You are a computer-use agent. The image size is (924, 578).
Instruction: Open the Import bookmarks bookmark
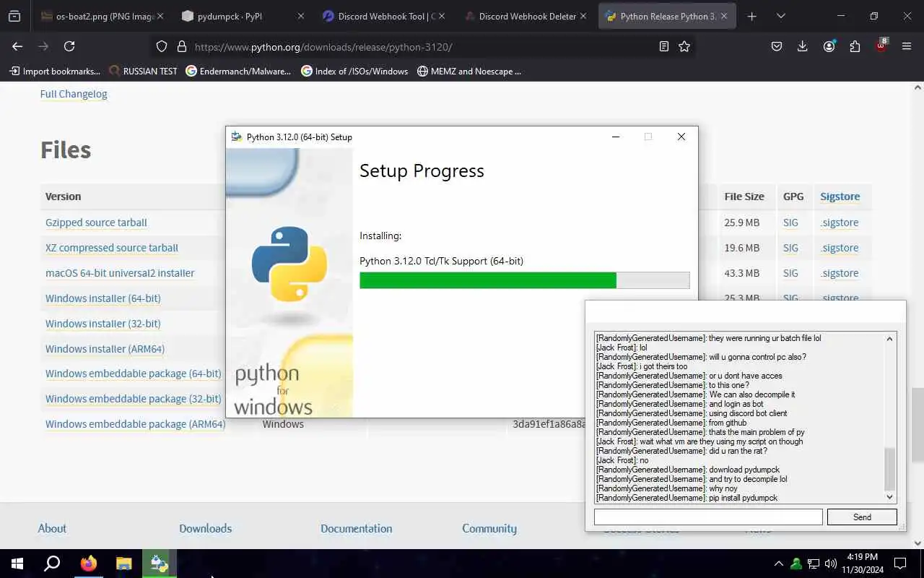pyautogui.click(x=55, y=71)
